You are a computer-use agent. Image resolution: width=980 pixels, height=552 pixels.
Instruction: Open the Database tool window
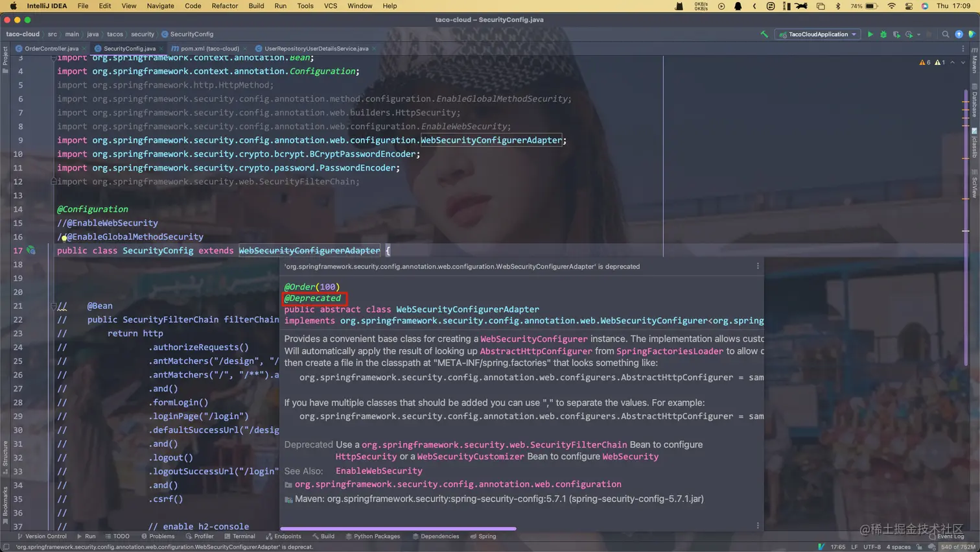[x=974, y=100]
